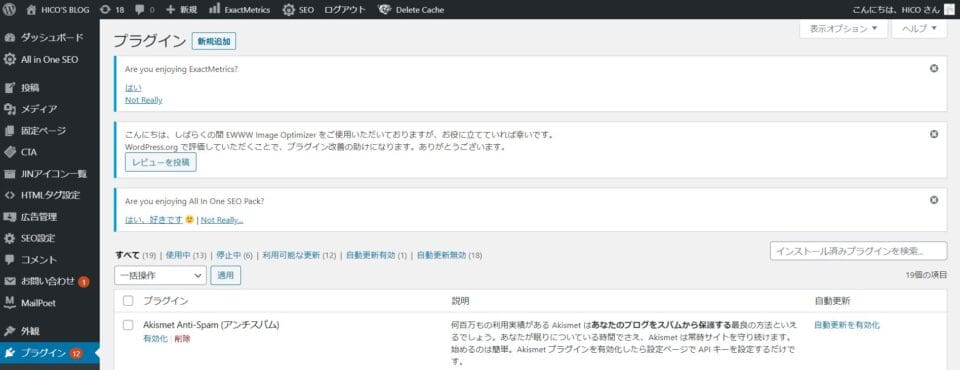Click 削除 under Akismet Anti-Spam
The height and width of the screenshot is (370, 960).
pos(182,339)
